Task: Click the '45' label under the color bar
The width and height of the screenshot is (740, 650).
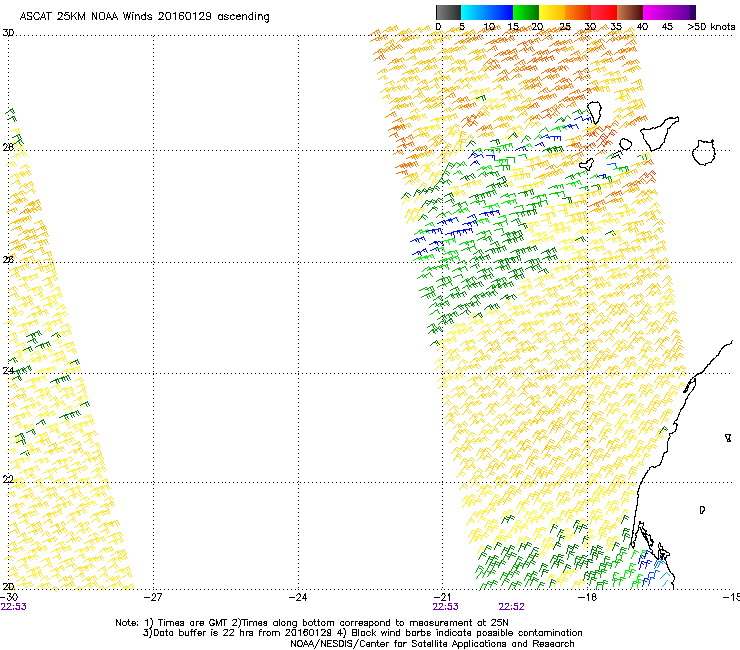Action: [x=667, y=26]
